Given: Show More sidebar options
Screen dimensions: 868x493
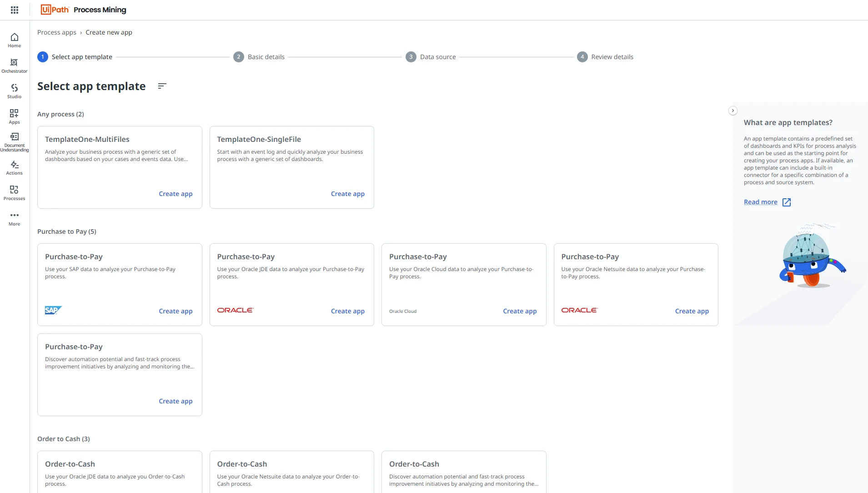Looking at the screenshot, I should (x=15, y=219).
